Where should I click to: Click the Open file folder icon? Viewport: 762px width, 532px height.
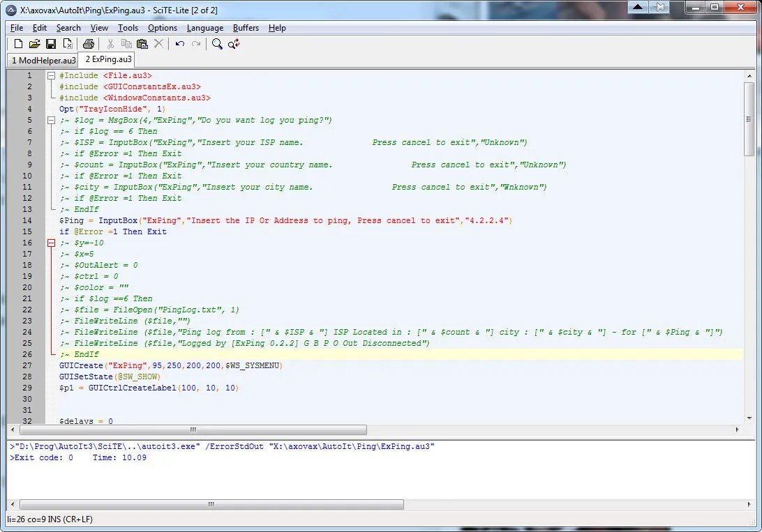pyautogui.click(x=34, y=44)
